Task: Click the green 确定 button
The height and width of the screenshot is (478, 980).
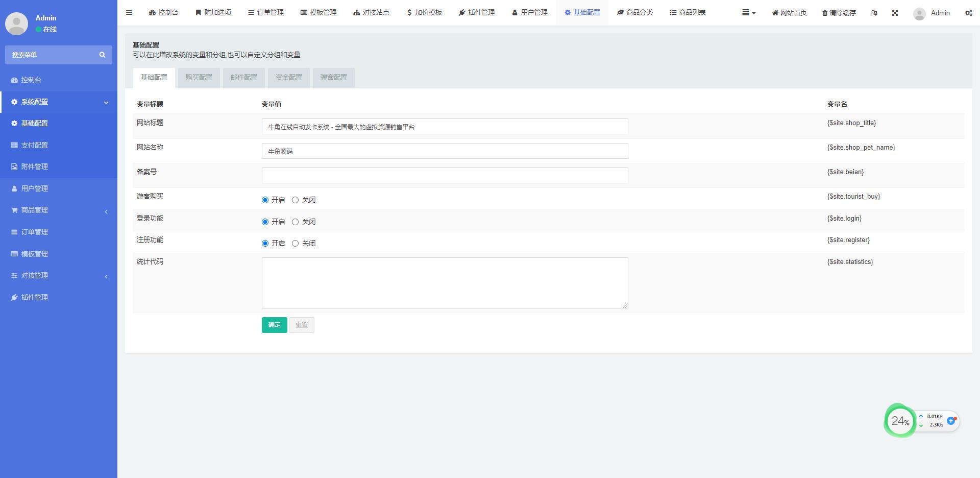Action: pyautogui.click(x=274, y=325)
